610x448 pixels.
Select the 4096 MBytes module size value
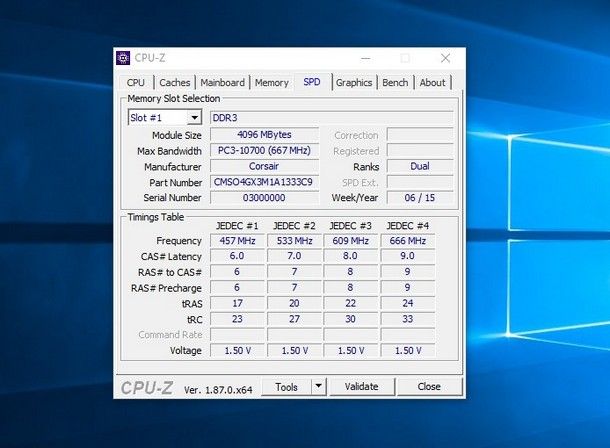264,135
